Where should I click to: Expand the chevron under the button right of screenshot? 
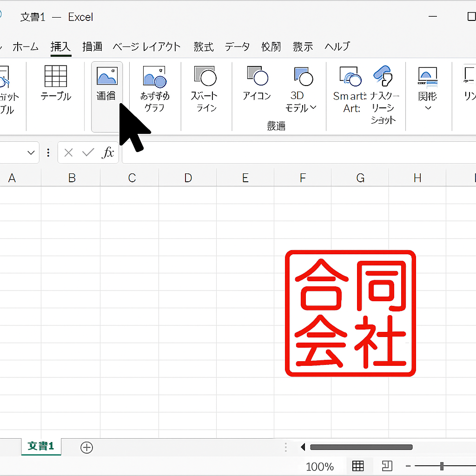click(x=428, y=108)
